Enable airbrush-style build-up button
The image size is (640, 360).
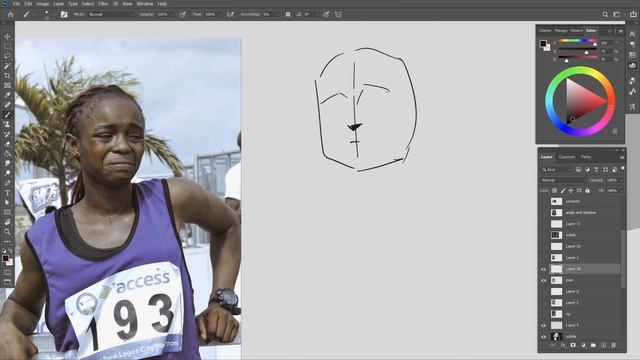pos(230,14)
